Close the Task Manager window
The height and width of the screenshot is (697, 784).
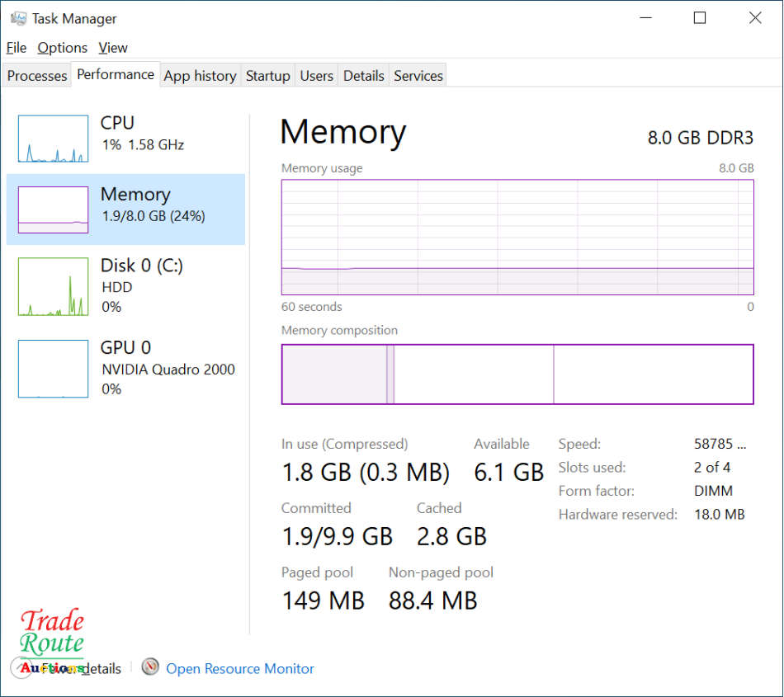click(754, 18)
